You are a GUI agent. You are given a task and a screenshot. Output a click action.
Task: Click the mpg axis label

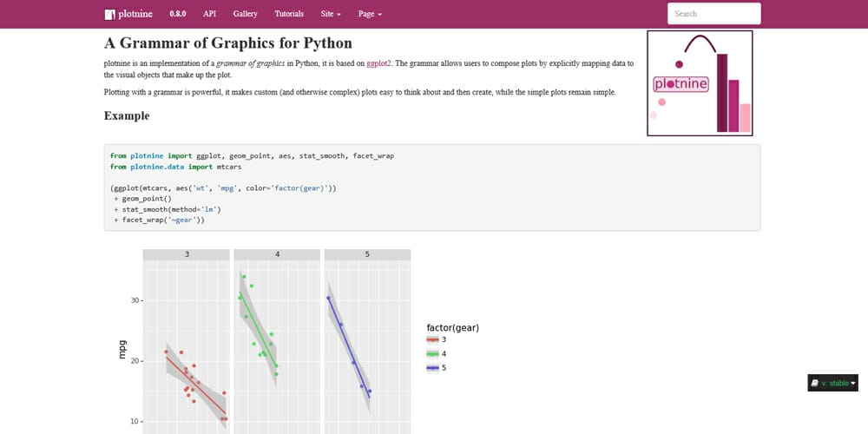(x=123, y=349)
